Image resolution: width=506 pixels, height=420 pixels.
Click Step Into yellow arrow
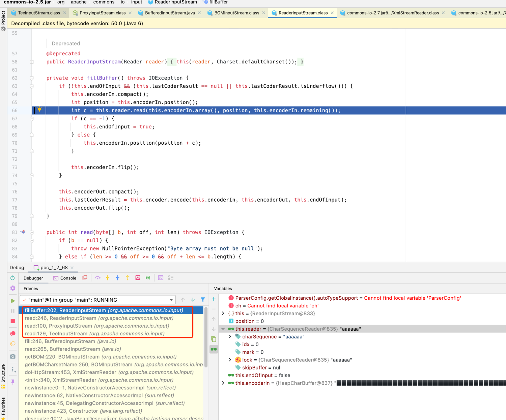pyautogui.click(x=108, y=278)
